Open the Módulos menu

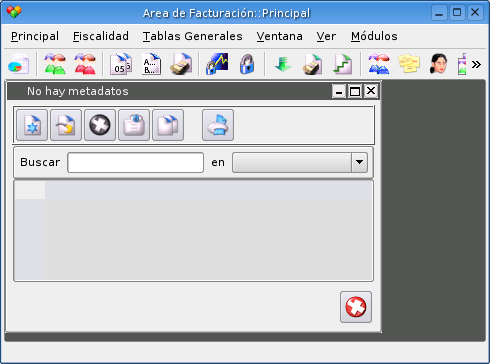(374, 36)
